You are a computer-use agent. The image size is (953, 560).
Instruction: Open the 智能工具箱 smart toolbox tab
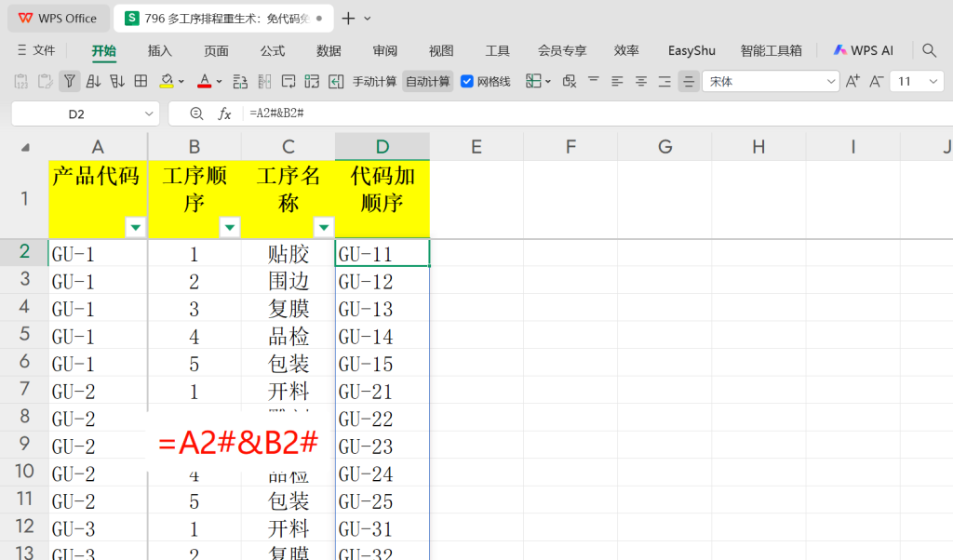[x=772, y=51]
